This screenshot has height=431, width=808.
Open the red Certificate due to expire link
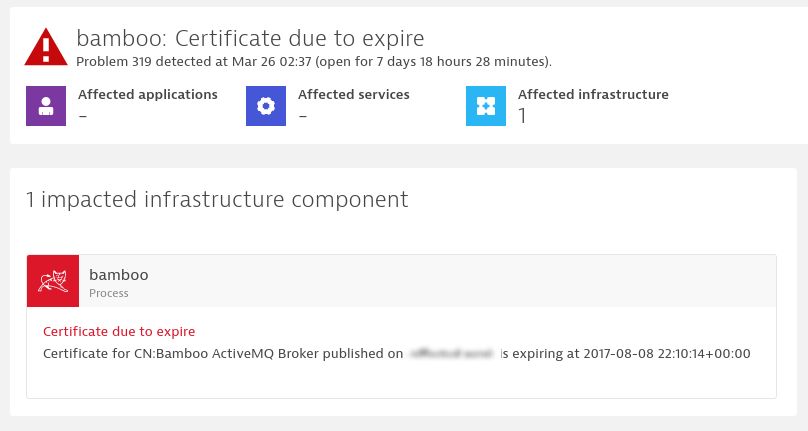[x=119, y=331]
